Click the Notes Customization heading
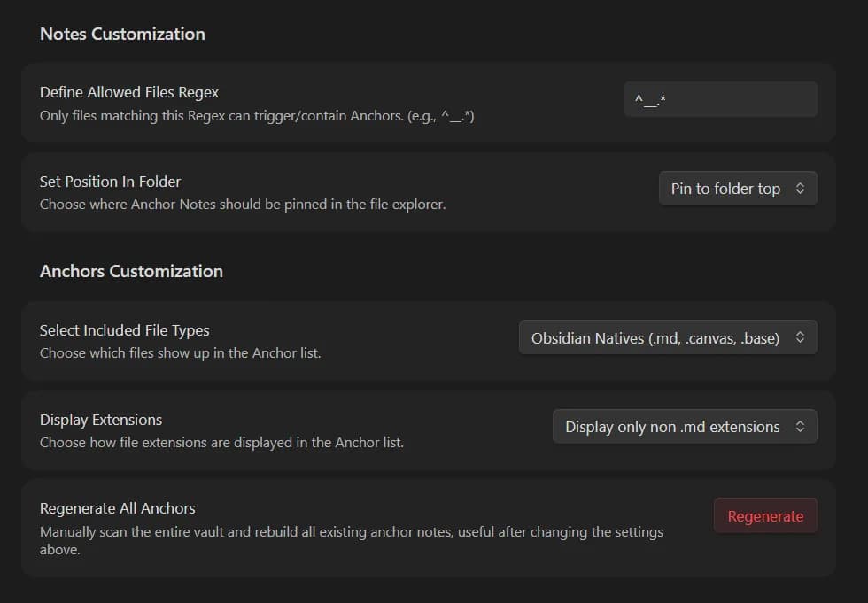The image size is (868, 603). [x=122, y=35]
